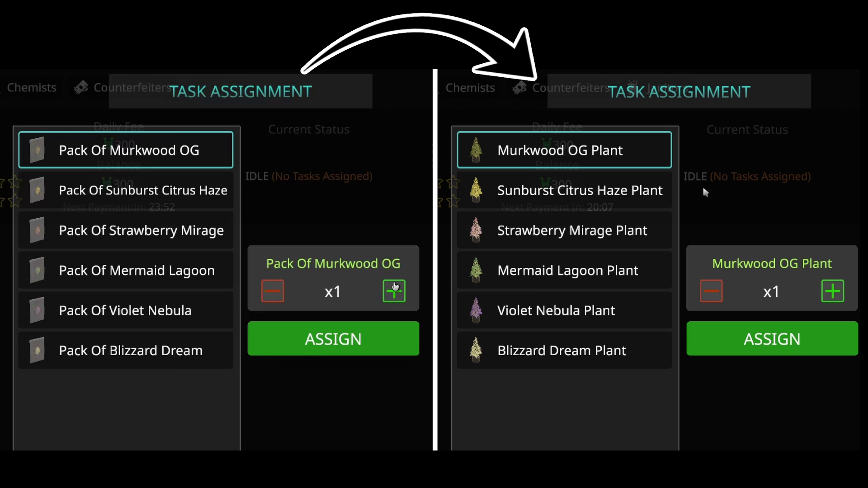Decrease Pack Of Murkwood OG quantity with minus

pos(273,291)
